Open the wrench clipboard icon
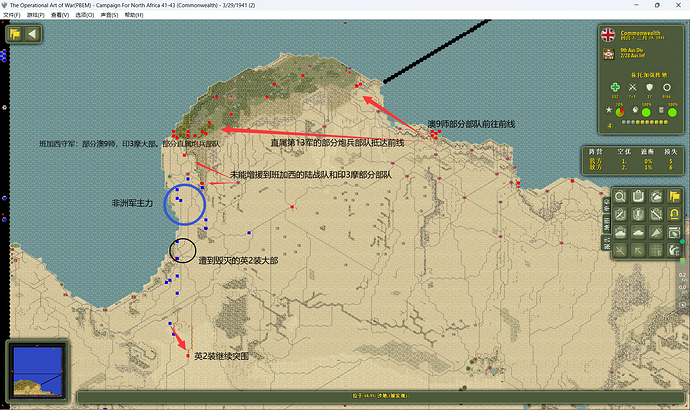 pyautogui.click(x=656, y=214)
